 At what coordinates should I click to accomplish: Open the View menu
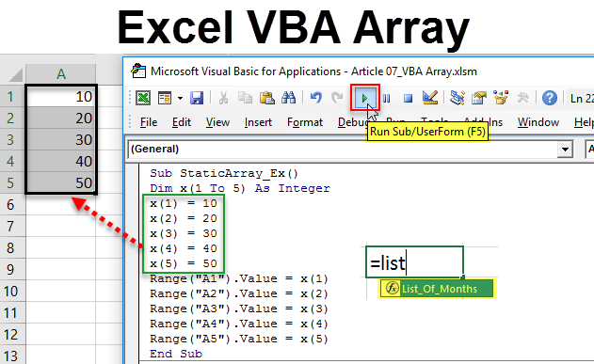tap(217, 122)
